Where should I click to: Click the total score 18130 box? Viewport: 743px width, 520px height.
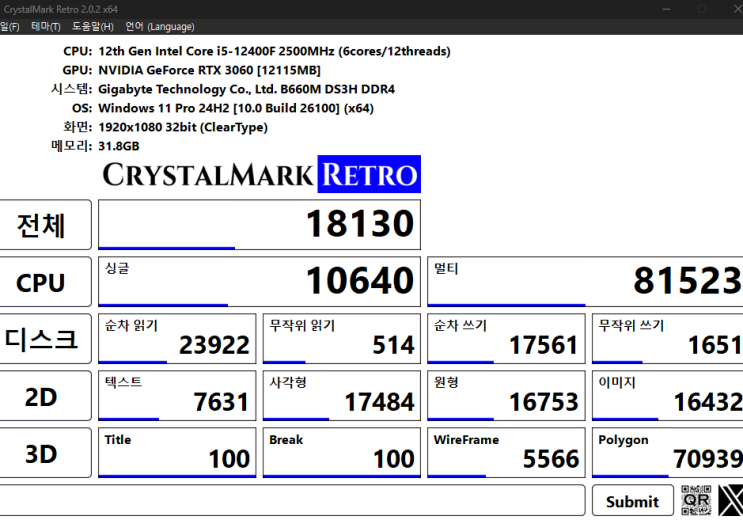click(259, 225)
